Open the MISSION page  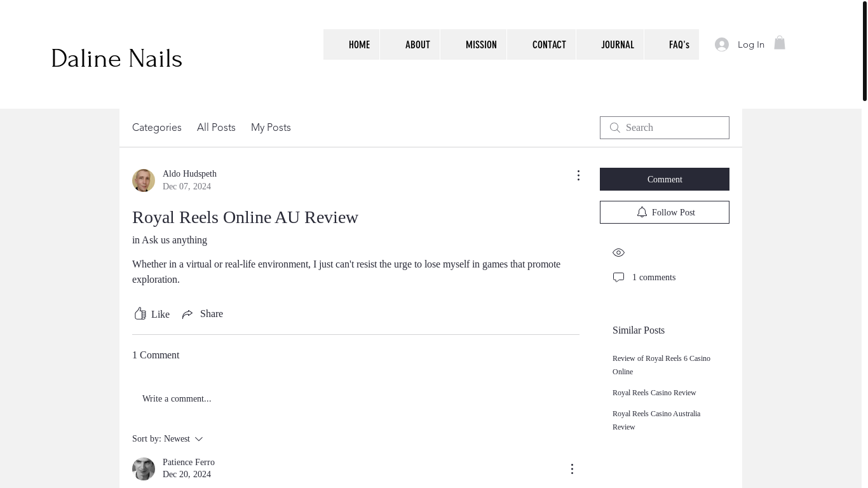473,44
